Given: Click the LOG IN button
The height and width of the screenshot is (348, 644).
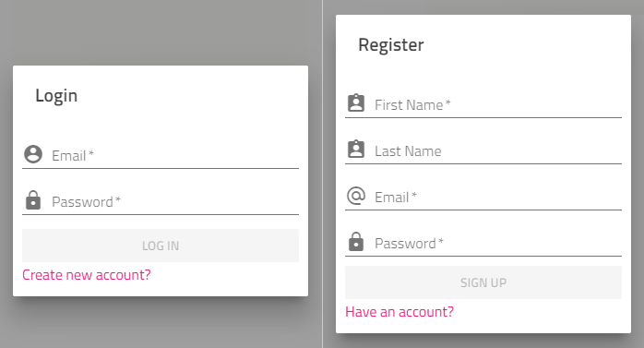Looking at the screenshot, I should point(161,246).
